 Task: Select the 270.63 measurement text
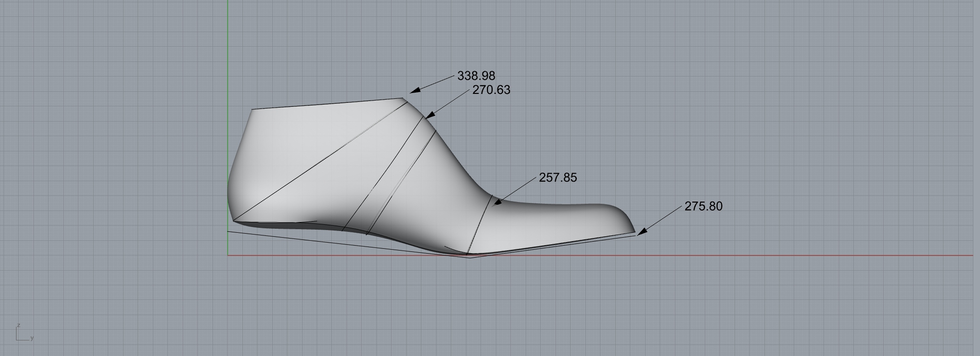pyautogui.click(x=491, y=90)
